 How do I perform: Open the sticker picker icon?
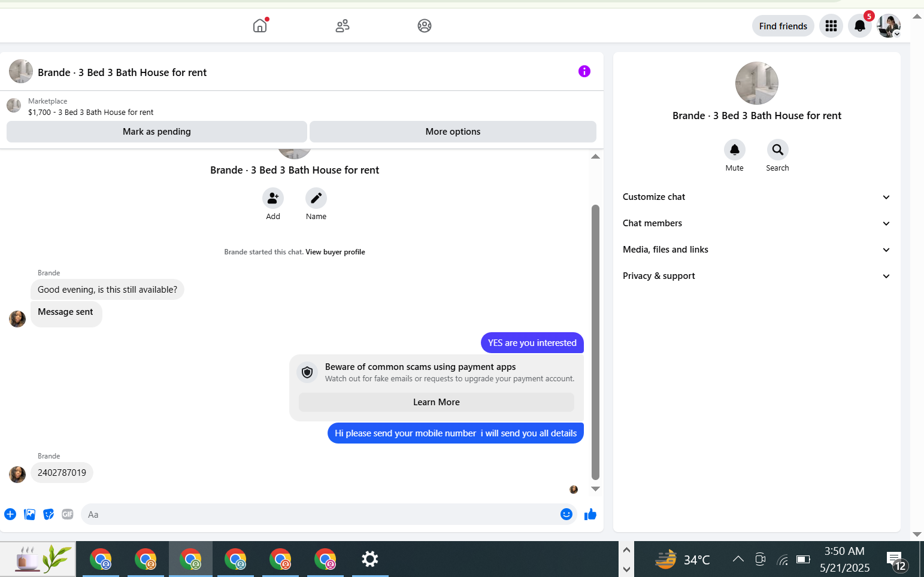click(x=49, y=514)
